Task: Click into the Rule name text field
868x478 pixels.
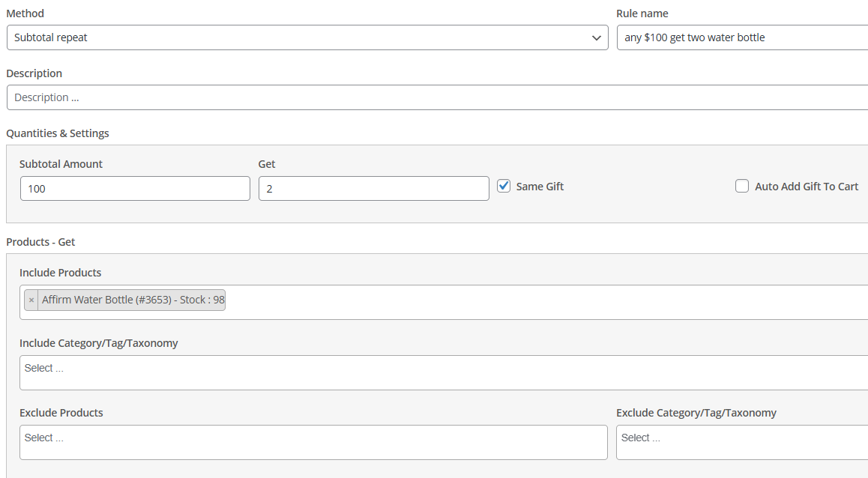Action: coord(741,37)
